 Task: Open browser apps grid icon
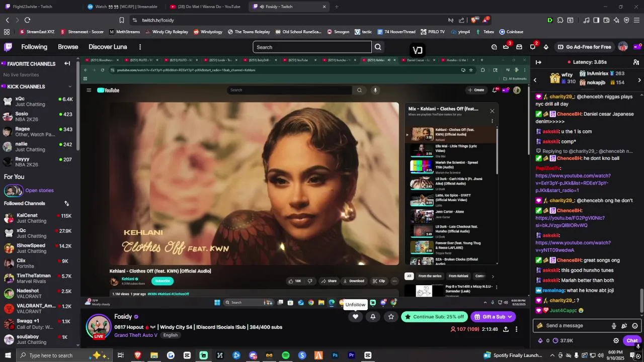[x=7, y=32]
